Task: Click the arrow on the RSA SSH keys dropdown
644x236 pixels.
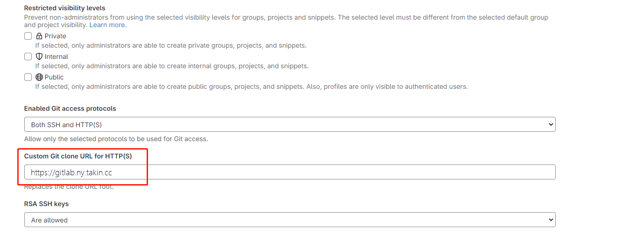Action: 551,220
